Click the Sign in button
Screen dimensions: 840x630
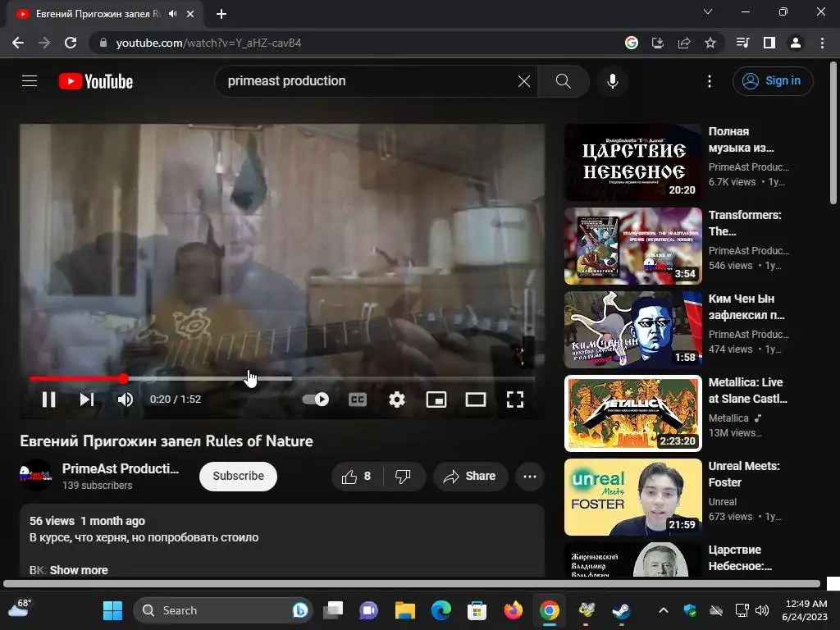pos(773,81)
